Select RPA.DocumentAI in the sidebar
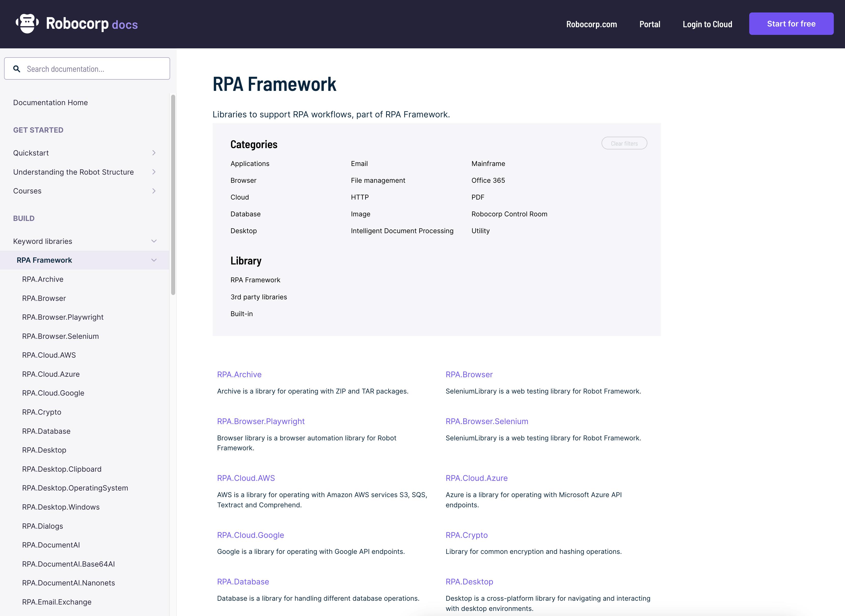This screenshot has height=616, width=845. tap(51, 545)
